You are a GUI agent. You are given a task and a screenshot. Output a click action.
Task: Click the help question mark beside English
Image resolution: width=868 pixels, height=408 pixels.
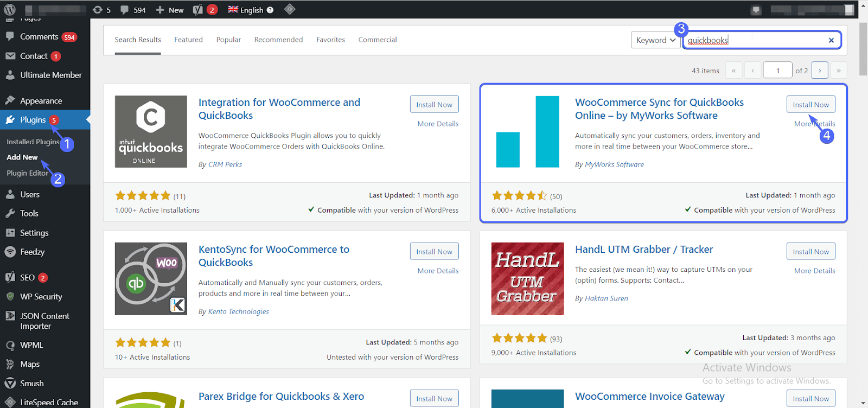270,10
